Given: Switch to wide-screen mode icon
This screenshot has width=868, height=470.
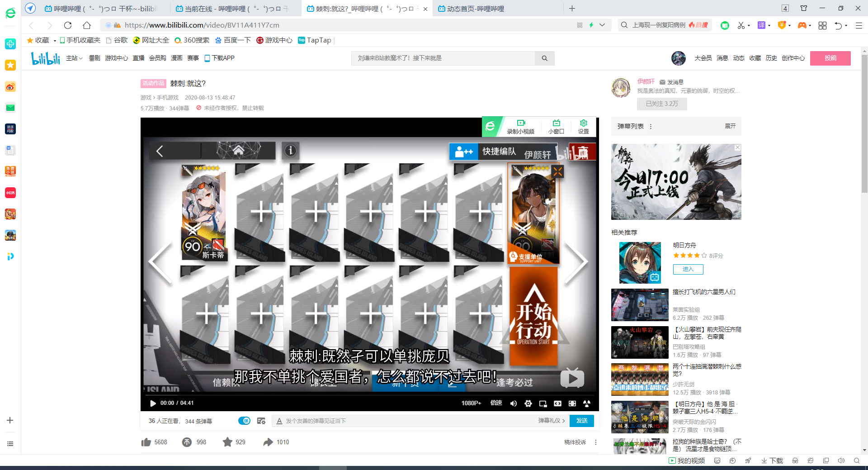Looking at the screenshot, I should [x=557, y=404].
